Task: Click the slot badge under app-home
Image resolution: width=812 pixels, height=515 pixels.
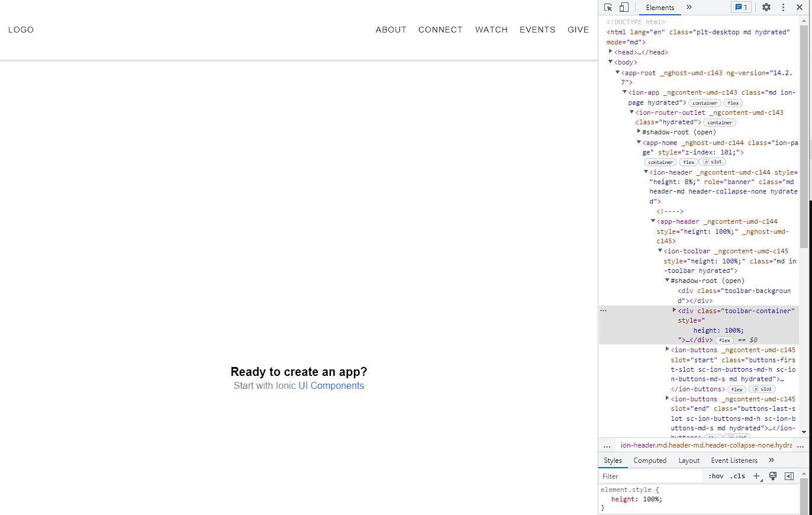Action: tap(712, 162)
